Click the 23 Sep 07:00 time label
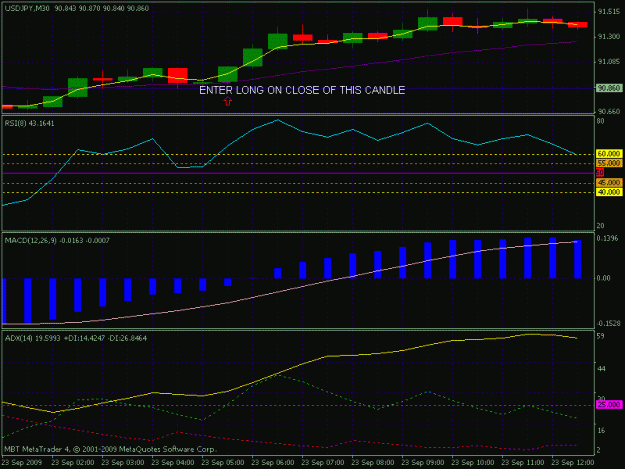The image size is (625, 469). coord(322,463)
